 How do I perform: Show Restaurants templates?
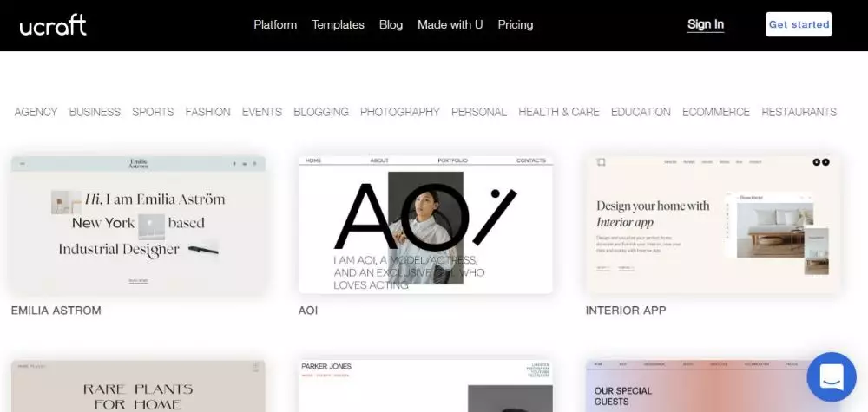coord(799,112)
